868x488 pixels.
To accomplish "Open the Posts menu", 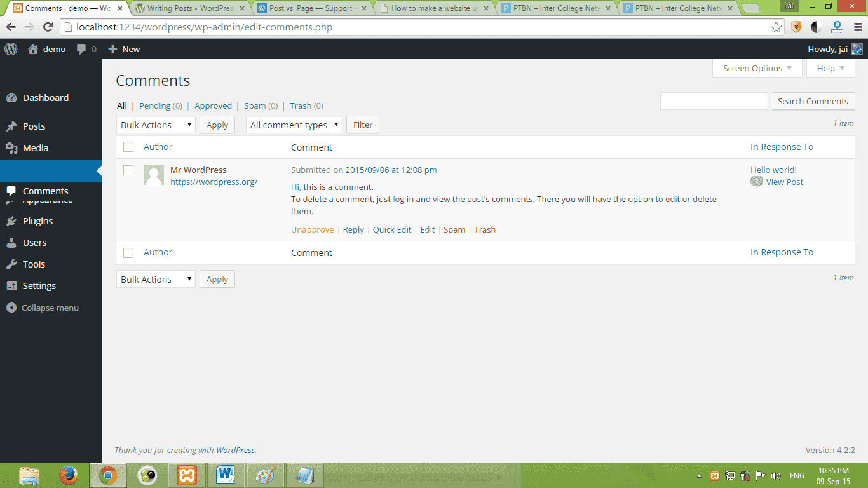I will (34, 126).
